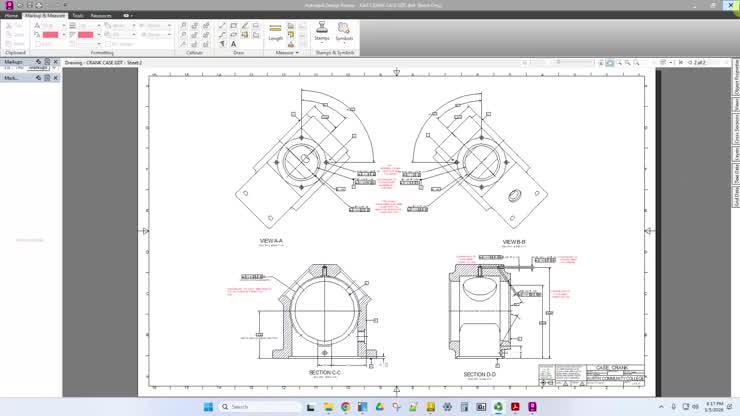The height and width of the screenshot is (416, 740).
Task: Select the middle small measure tool beside Length
Action: 291,35
